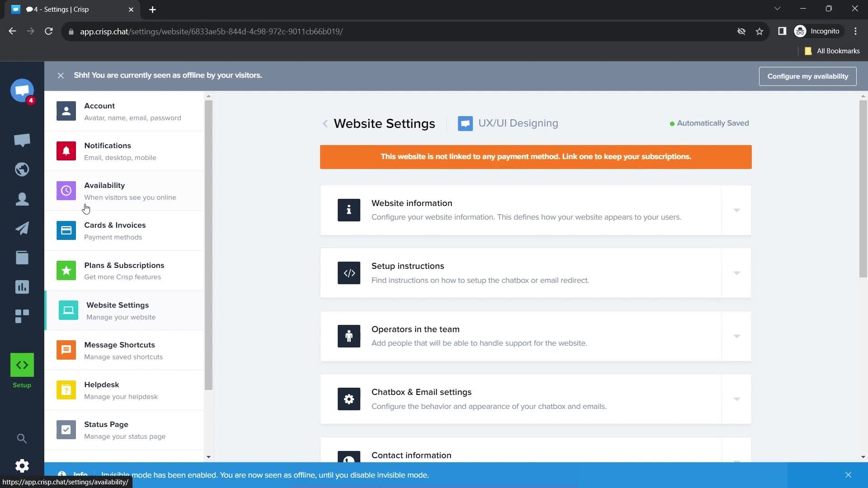This screenshot has width=868, height=488.
Task: Select Status Page menu item
Action: pyautogui.click(x=127, y=430)
